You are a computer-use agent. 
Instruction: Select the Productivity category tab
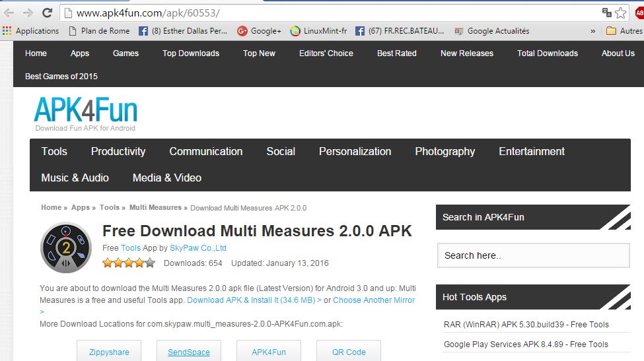[118, 151]
